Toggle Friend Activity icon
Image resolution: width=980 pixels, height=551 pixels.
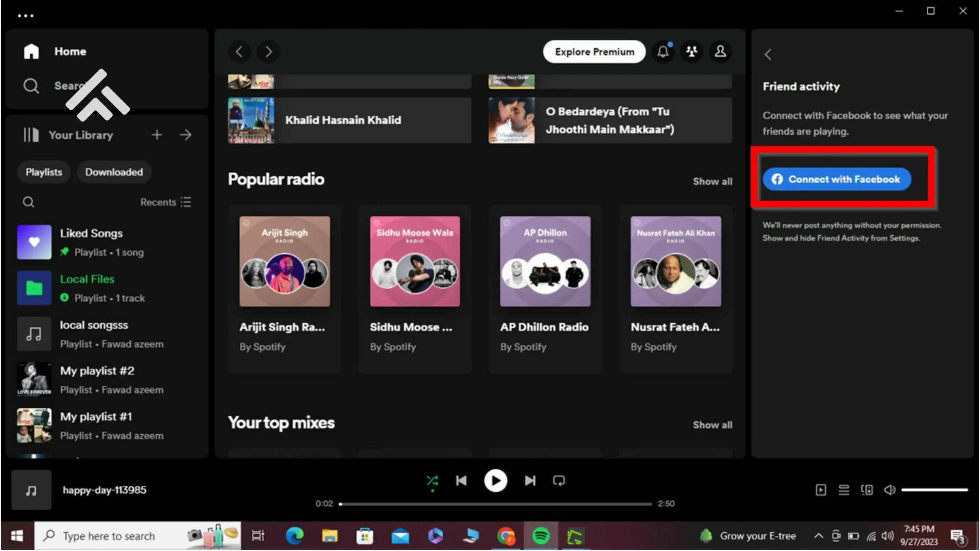[x=692, y=51]
